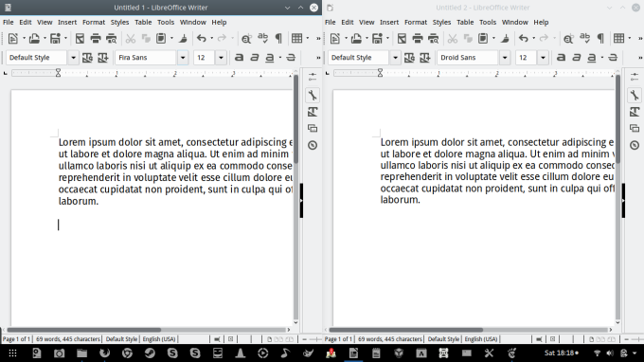Click word count status in Untitled 1
This screenshot has height=362, width=644.
(68, 339)
